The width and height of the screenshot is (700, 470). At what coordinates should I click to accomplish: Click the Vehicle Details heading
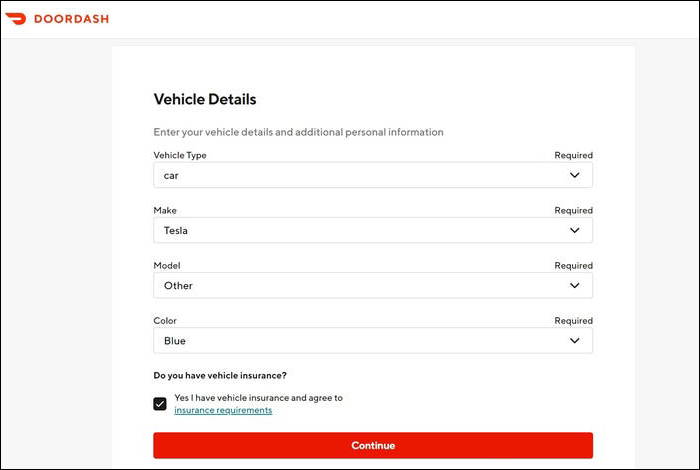coord(205,99)
